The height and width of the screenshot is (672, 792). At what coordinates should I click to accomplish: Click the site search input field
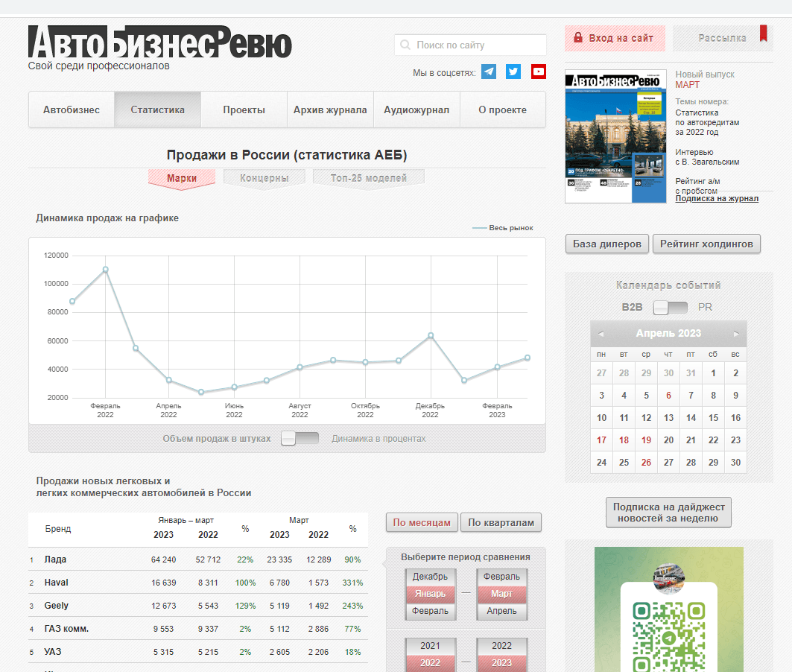pyautogui.click(x=470, y=45)
